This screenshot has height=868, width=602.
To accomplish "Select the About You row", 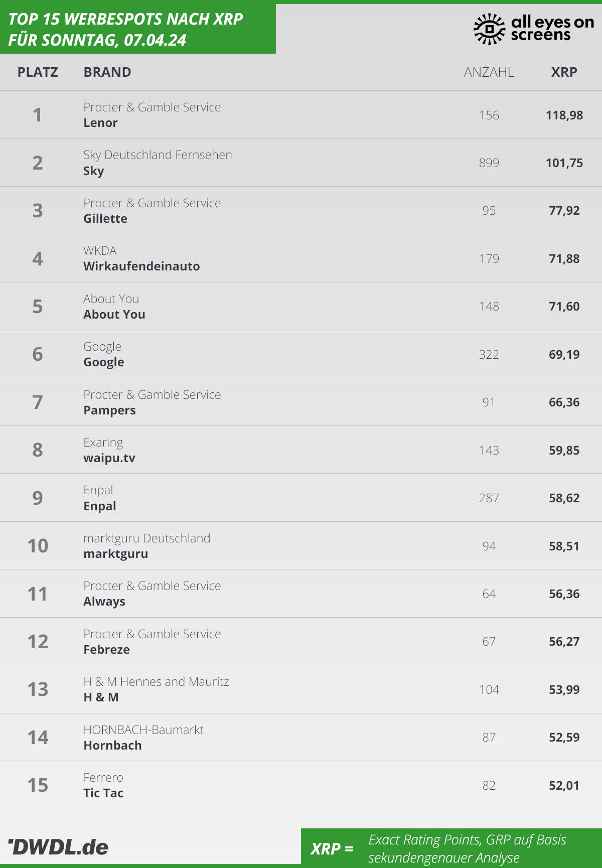I will pyautogui.click(x=301, y=306).
